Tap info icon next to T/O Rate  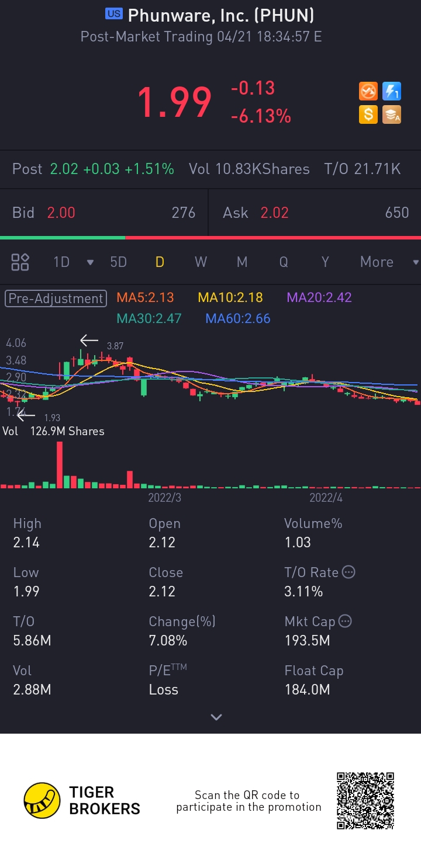[348, 572]
